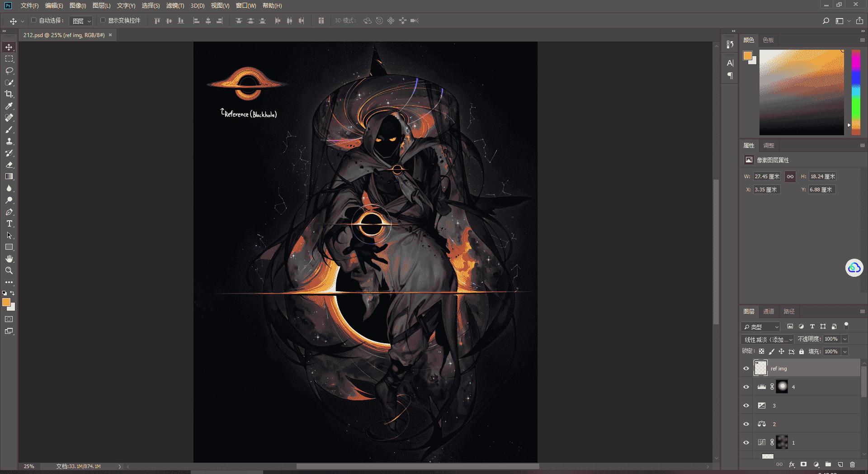
Task: Select the Brush tool
Action: (9, 129)
